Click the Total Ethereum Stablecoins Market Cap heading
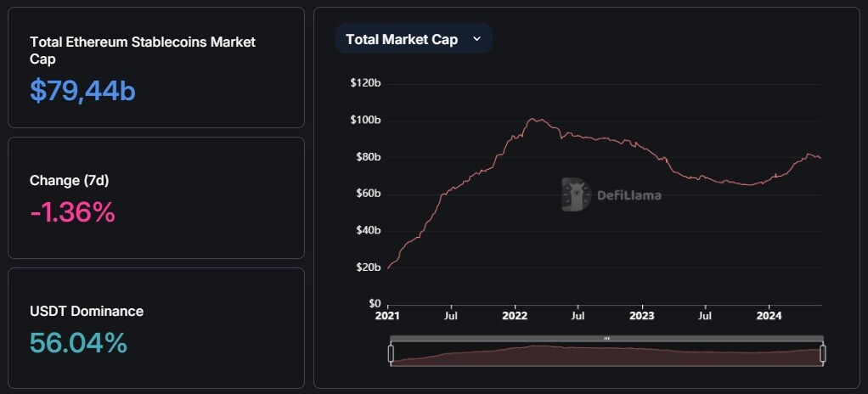 pos(143,50)
